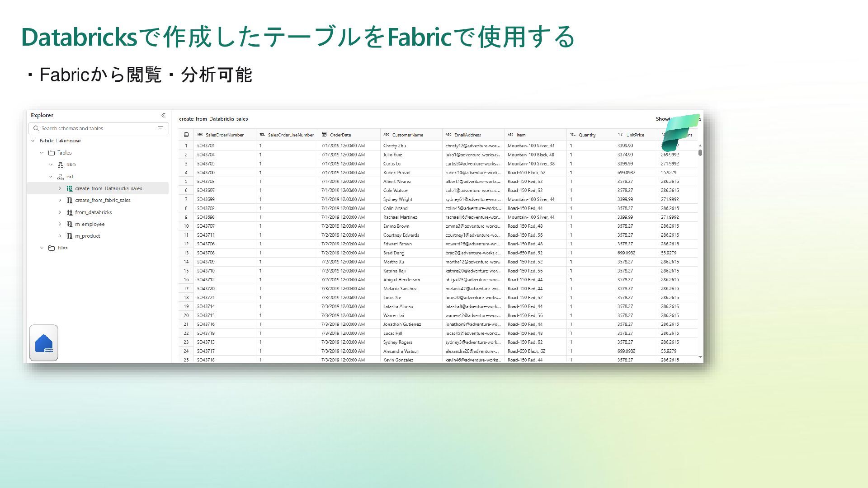Viewport: 868px width, 488px height.
Task: Collapse the Fabric_Lakehouse root node
Action: tap(33, 141)
